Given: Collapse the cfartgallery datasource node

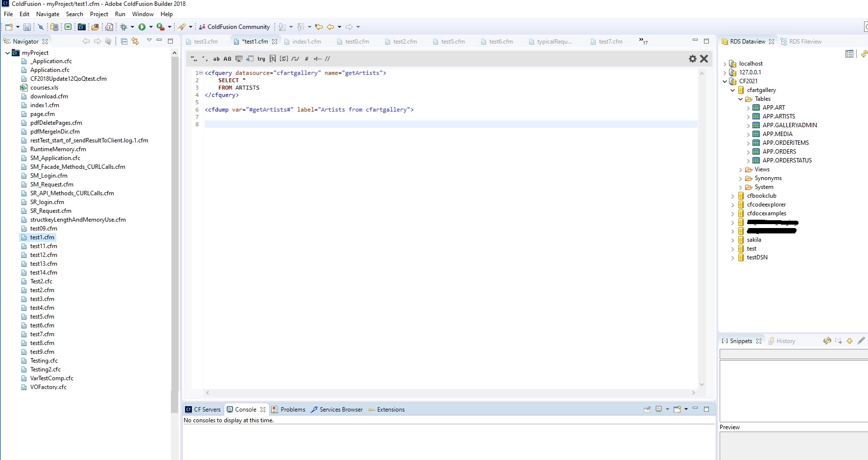Looking at the screenshot, I should 733,91.
